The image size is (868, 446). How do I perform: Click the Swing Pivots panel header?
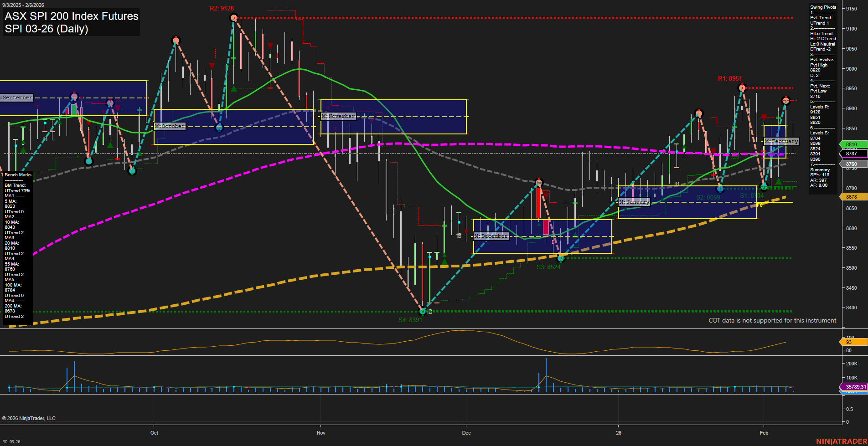[x=823, y=7]
